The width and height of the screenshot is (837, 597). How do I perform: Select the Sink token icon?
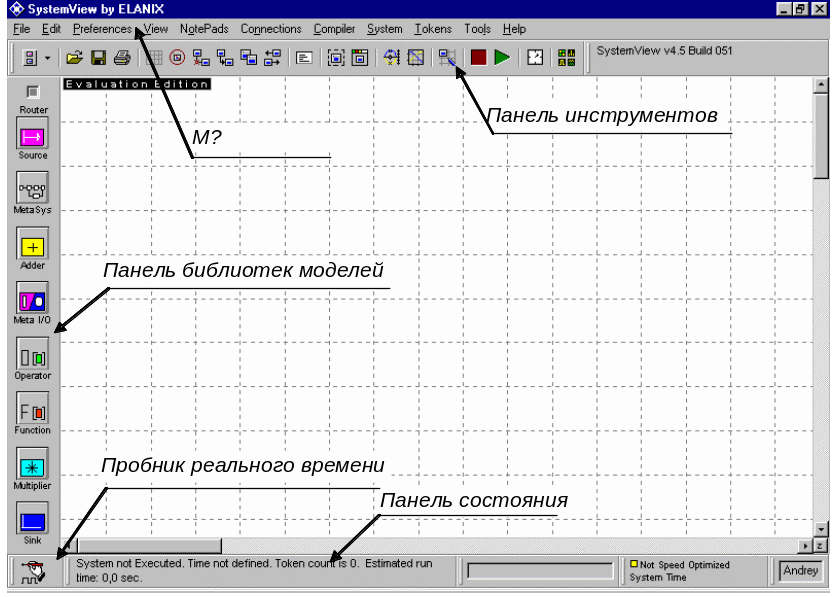(x=33, y=520)
